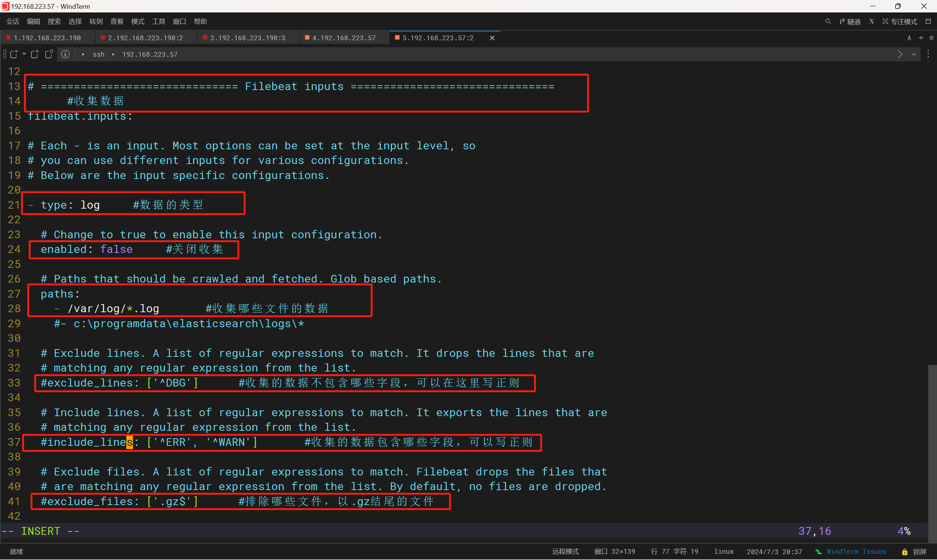Image resolution: width=937 pixels, height=560 pixels.
Task: Close the 5.192.168.223.57:2 tab
Action: (492, 38)
